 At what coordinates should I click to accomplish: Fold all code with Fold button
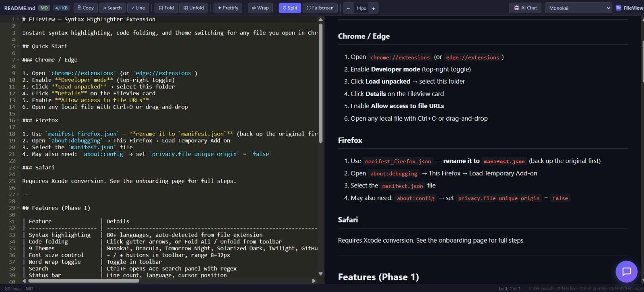coord(166,8)
